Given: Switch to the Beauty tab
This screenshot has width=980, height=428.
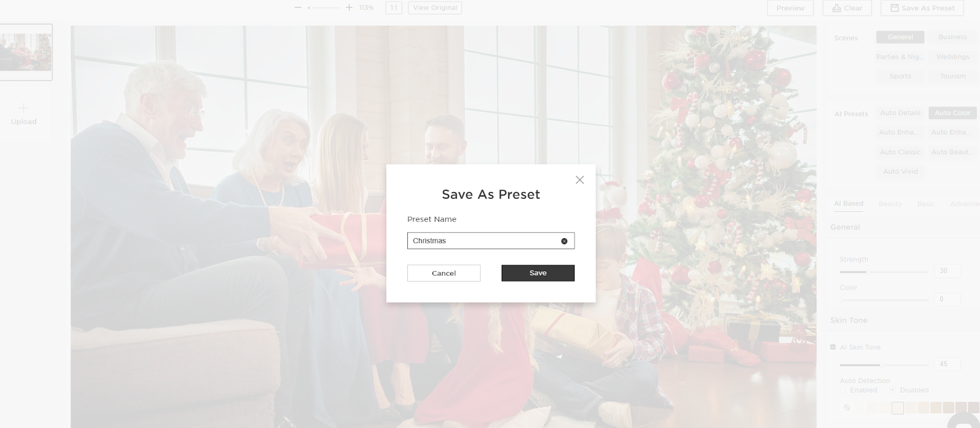Looking at the screenshot, I should (890, 204).
